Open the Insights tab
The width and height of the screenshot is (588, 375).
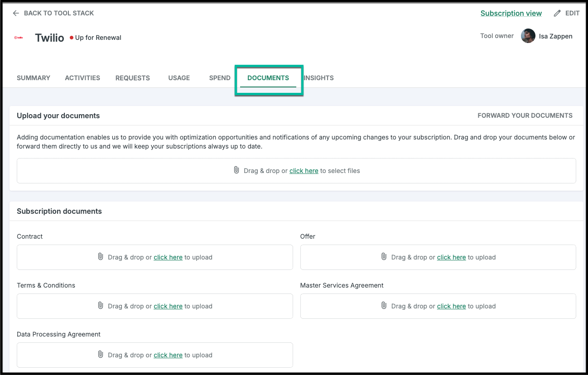[x=318, y=78]
